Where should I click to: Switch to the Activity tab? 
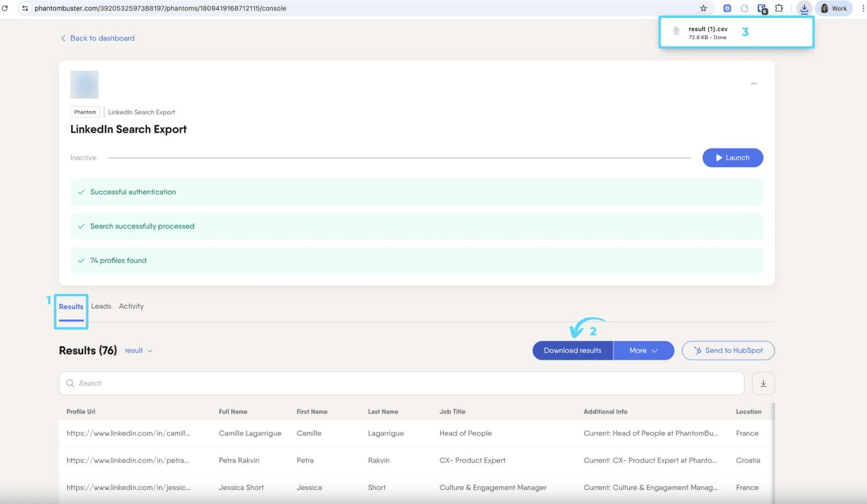131,306
